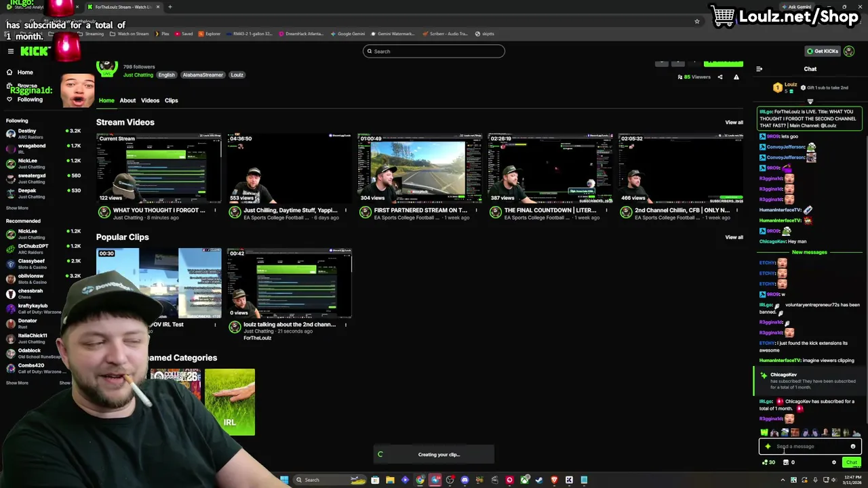The image size is (868, 488).
Task: Open options for loulz talking clip
Action: (x=345, y=325)
